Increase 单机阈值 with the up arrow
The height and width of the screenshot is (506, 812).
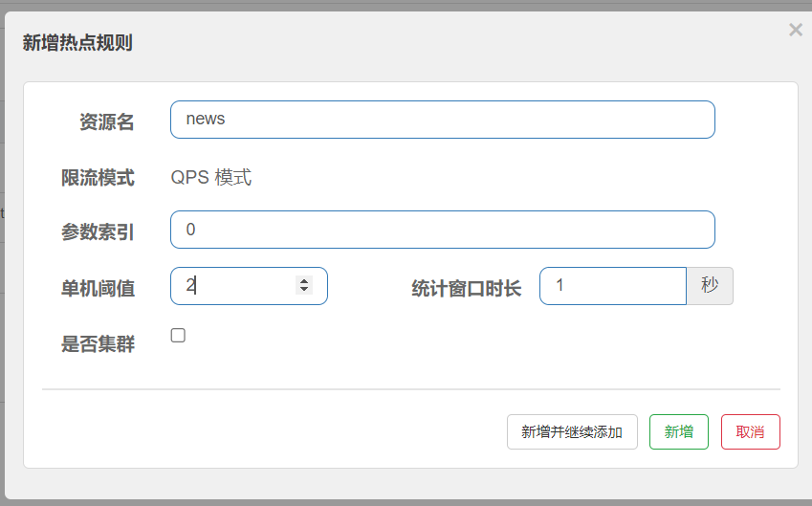click(x=304, y=281)
